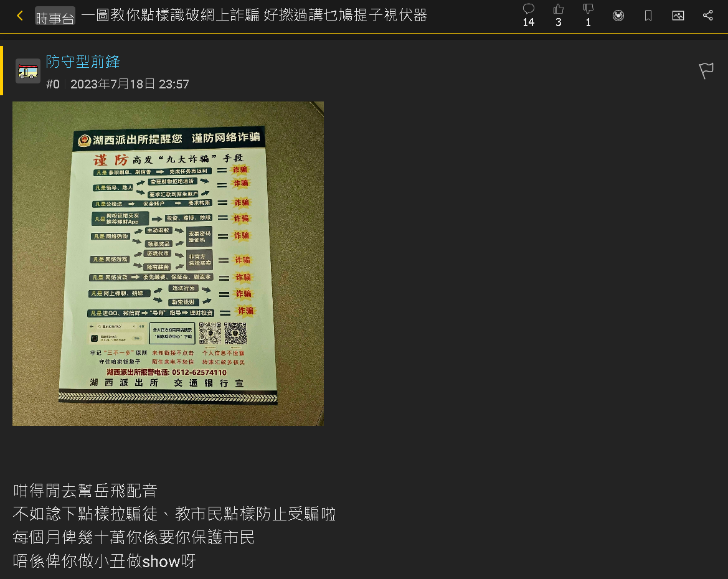Viewport: 728px width, 579px height.
Task: Bookmark this thread
Action: (x=648, y=16)
